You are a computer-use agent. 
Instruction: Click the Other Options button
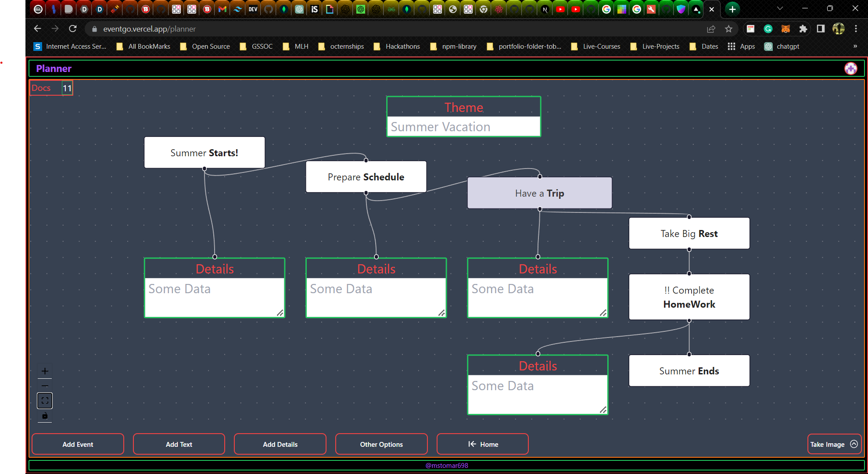coord(381,444)
